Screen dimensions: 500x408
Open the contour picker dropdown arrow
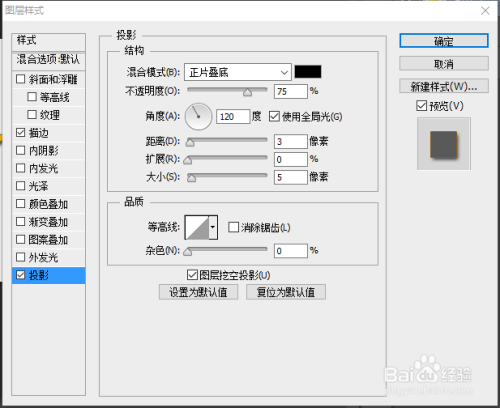[213, 227]
